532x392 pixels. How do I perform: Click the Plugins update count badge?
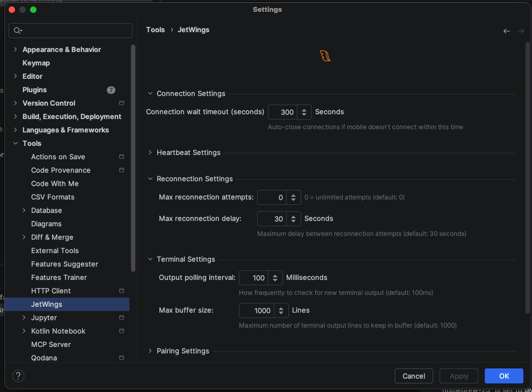(x=111, y=90)
